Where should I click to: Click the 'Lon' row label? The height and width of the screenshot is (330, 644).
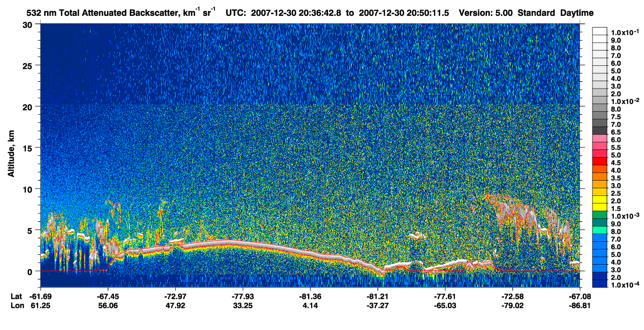pyautogui.click(x=16, y=306)
